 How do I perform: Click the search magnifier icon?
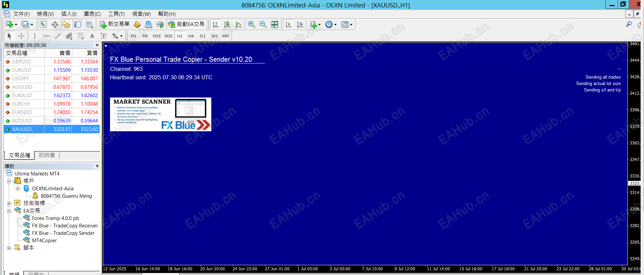tap(629, 24)
